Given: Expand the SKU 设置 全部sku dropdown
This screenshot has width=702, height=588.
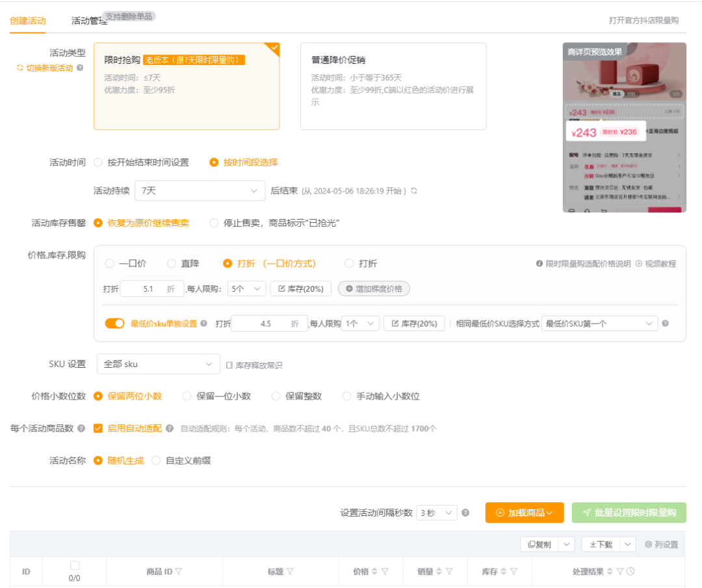Looking at the screenshot, I should pos(158,364).
